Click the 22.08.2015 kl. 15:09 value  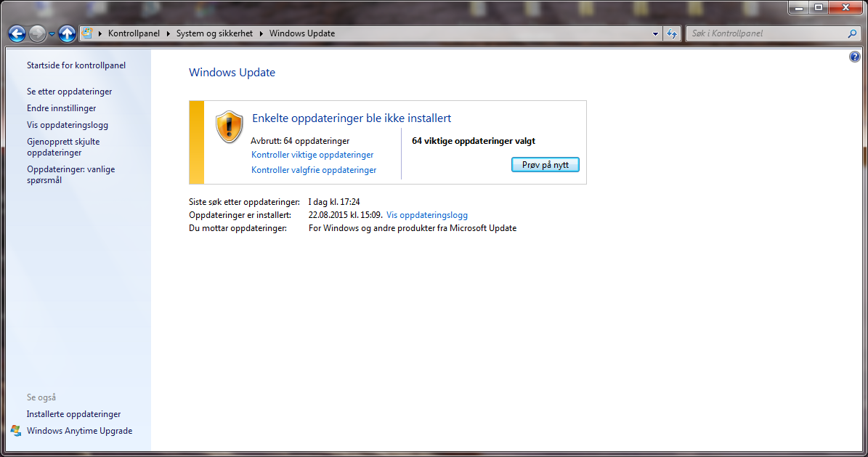[346, 215]
